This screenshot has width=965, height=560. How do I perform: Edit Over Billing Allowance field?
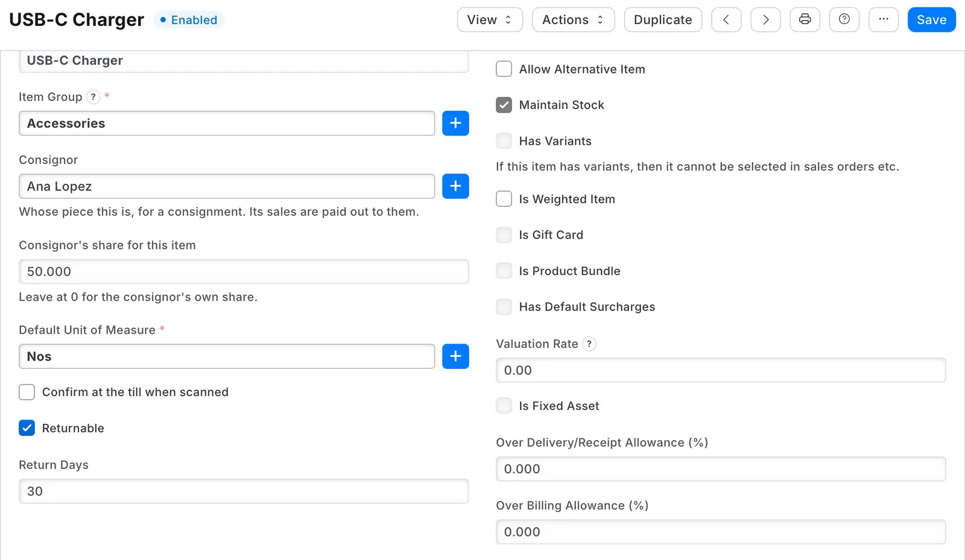pos(721,532)
